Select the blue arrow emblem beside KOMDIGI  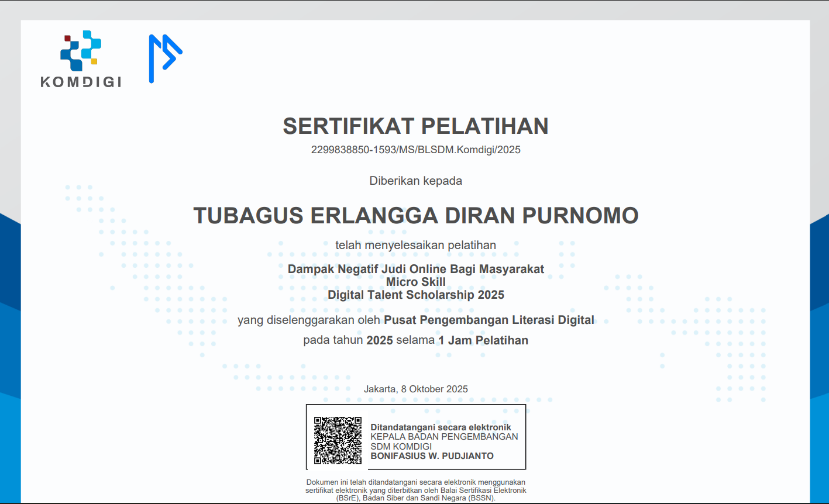tap(166, 56)
